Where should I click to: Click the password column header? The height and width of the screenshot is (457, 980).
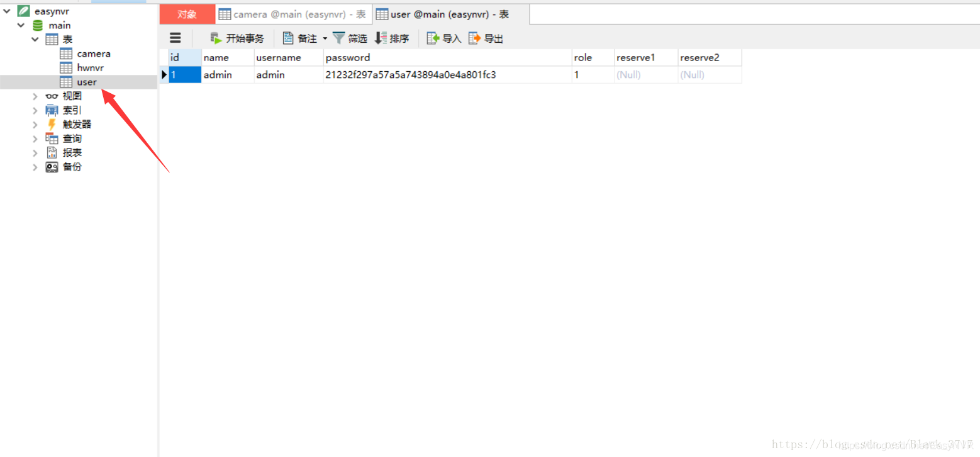[448, 57]
